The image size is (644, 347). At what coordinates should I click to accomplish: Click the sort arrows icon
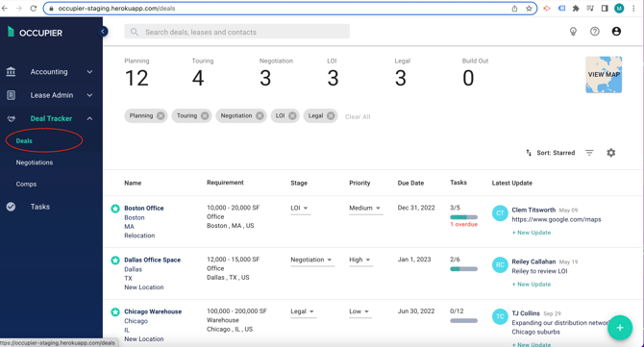pyautogui.click(x=529, y=153)
